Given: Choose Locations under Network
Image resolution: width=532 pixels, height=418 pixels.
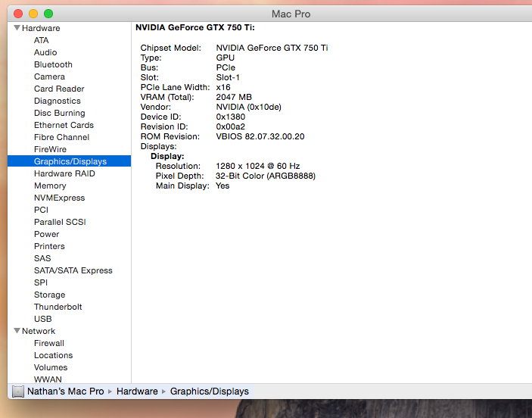Looking at the screenshot, I should 53,355.
